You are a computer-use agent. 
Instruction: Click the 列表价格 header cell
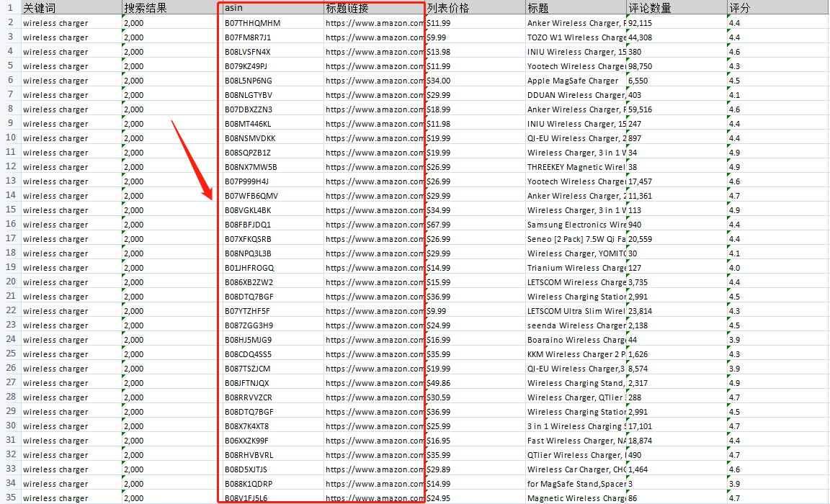coord(474,9)
